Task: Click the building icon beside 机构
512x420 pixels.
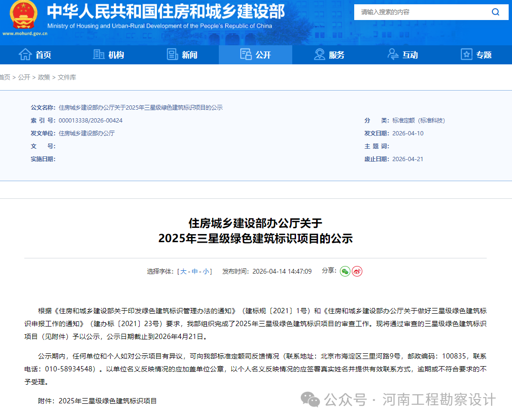Action: click(x=98, y=54)
